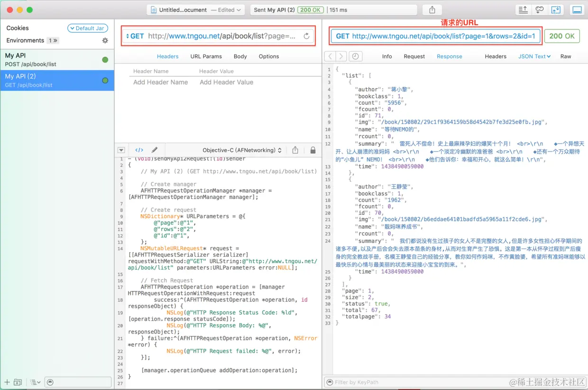588x390 pixels.
Task: Open the JSON Text format dropdown
Action: coord(534,56)
